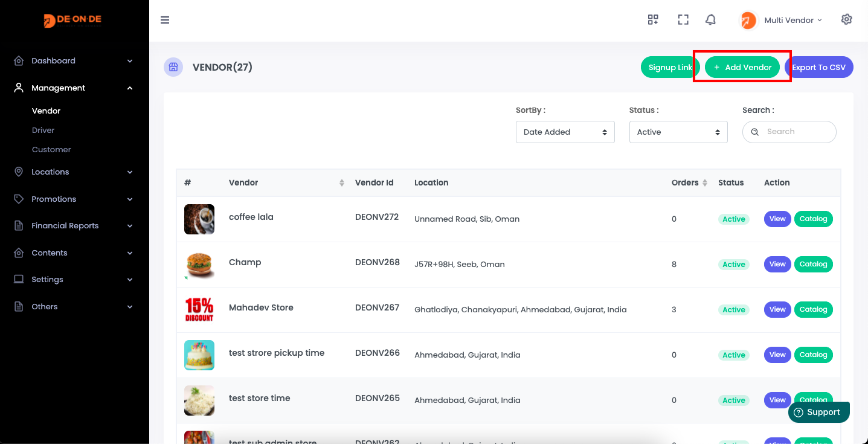The width and height of the screenshot is (868, 444).
Task: Open the Financial Reports menu item
Action: pyautogui.click(x=74, y=226)
